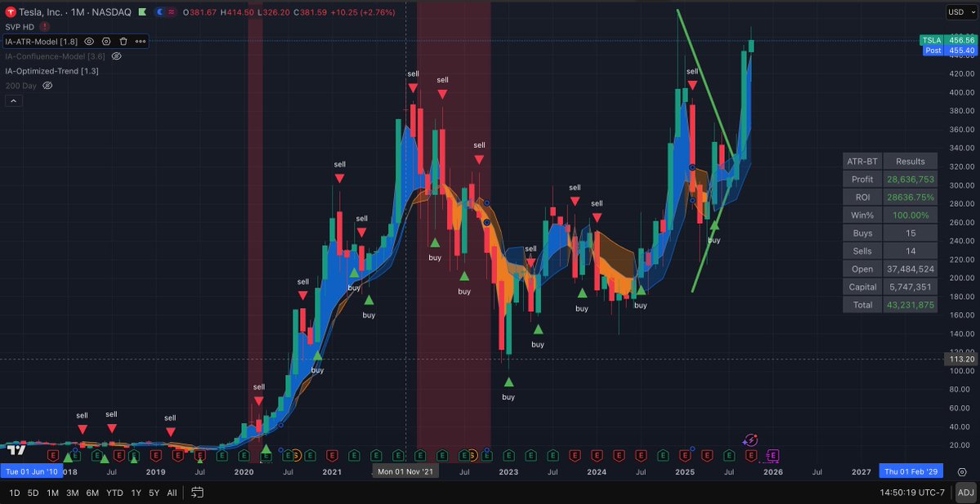This screenshot has height=504, width=980.
Task: Click the purple lightning event icon
Action: [x=752, y=441]
